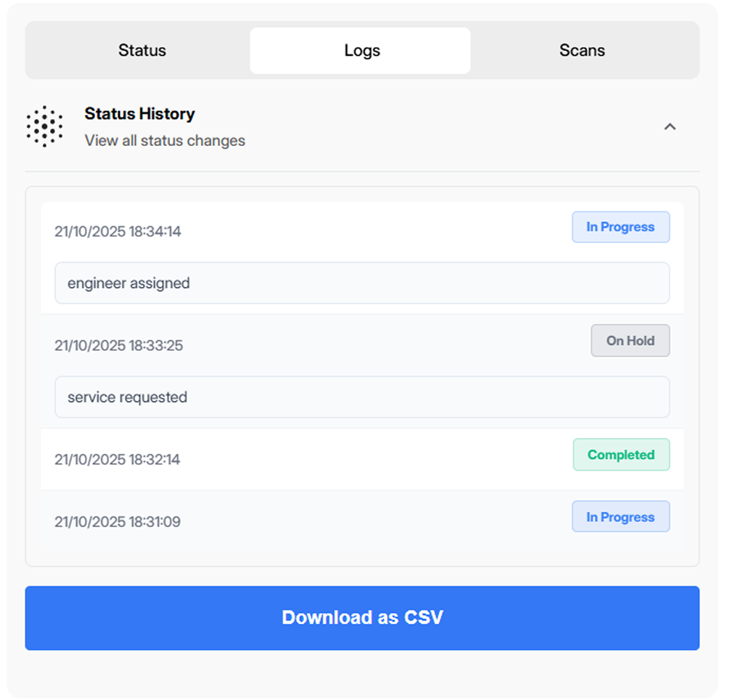Screen dimensions: 729x700
Task: Open the Scans tab
Action: pos(582,51)
